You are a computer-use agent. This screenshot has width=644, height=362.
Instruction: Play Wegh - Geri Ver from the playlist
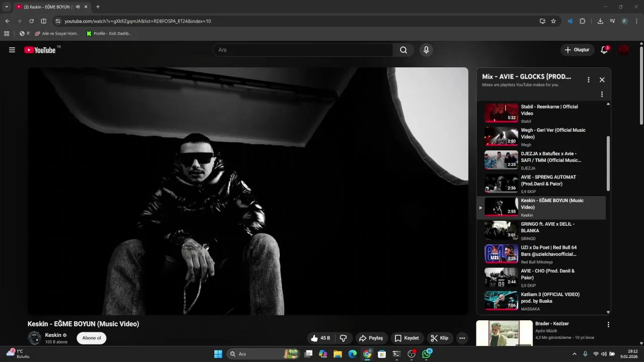[x=541, y=137]
